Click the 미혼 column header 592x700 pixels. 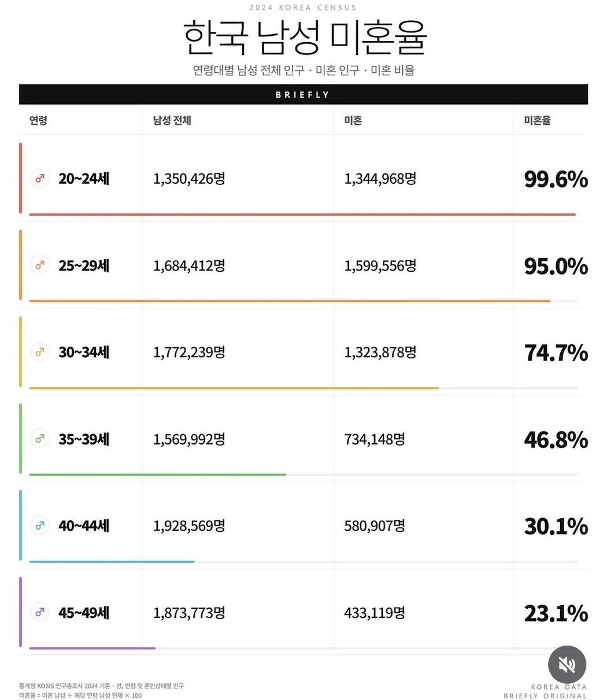(x=353, y=120)
